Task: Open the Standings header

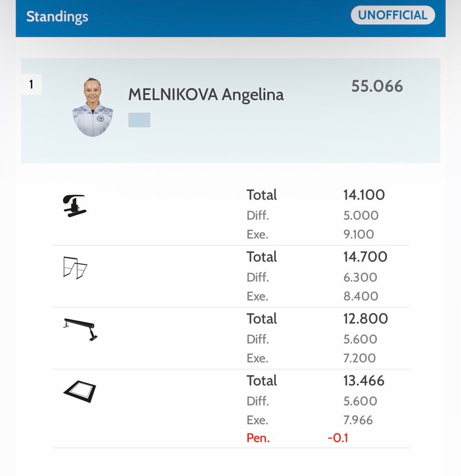Action: (x=57, y=17)
